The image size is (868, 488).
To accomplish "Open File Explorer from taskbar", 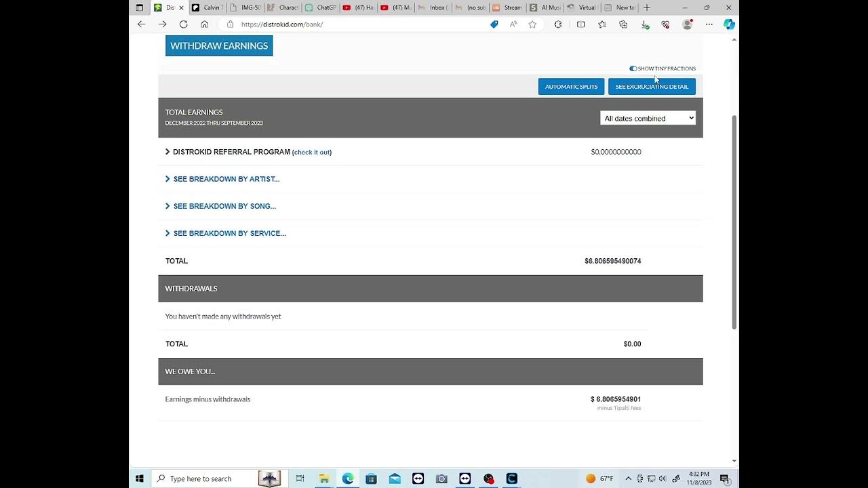I will point(324,479).
